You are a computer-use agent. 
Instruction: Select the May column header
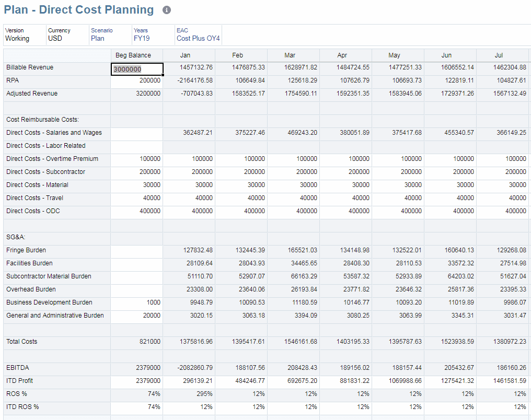click(398, 55)
